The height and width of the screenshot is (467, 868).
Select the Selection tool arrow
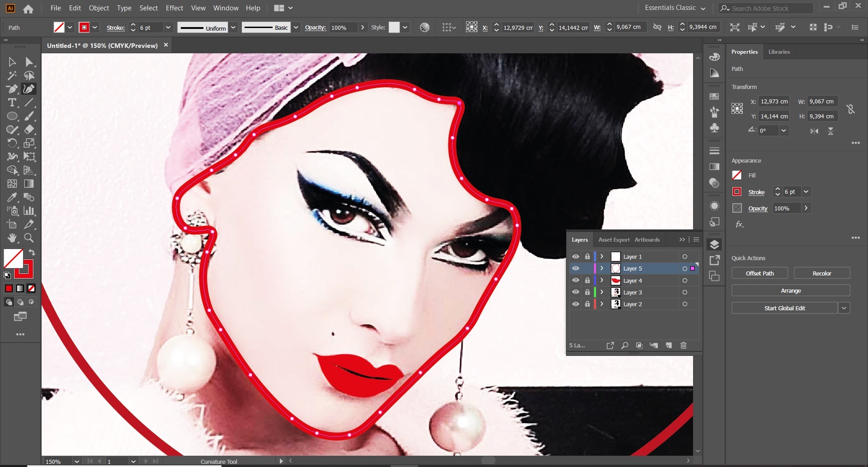(12, 62)
